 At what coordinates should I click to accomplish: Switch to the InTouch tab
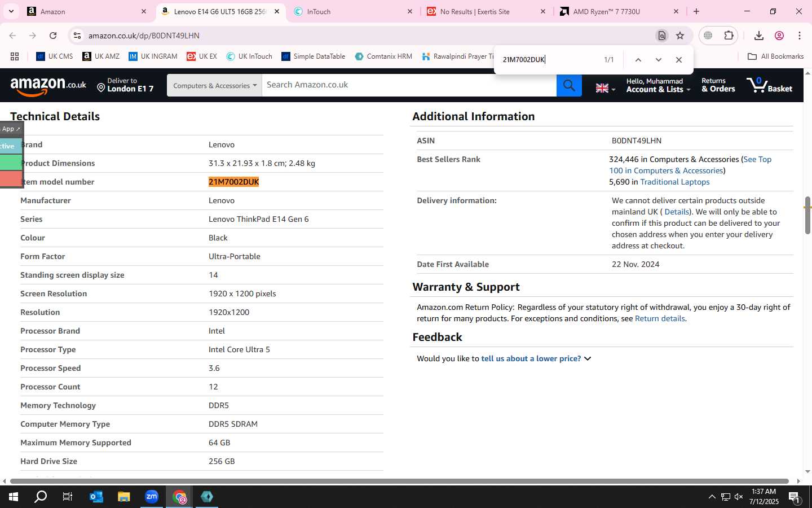tap(353, 11)
